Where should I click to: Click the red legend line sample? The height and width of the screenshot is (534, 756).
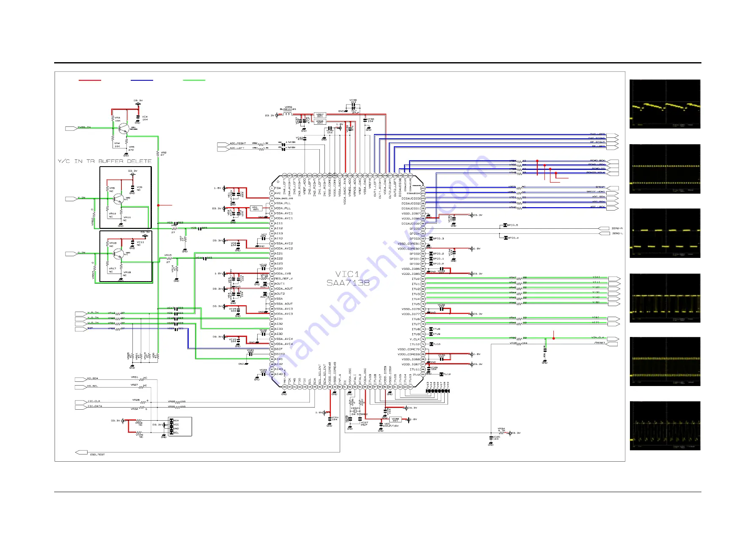[x=90, y=80]
